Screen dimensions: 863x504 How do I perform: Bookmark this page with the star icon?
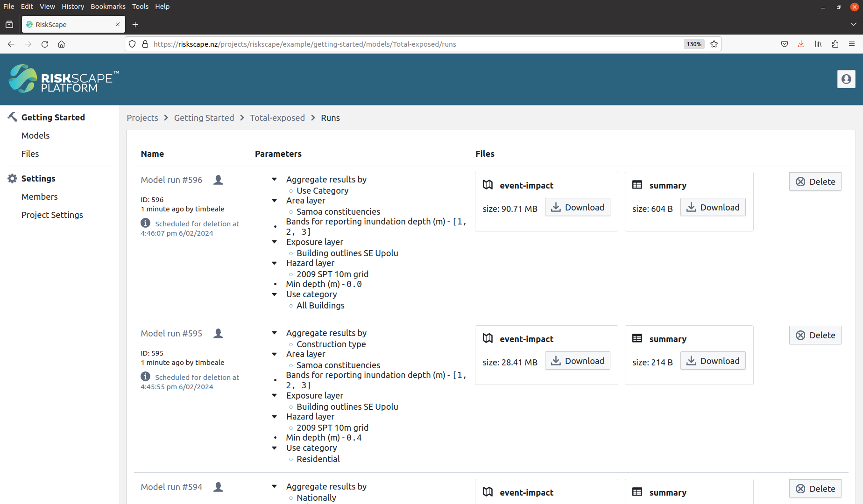coord(714,44)
